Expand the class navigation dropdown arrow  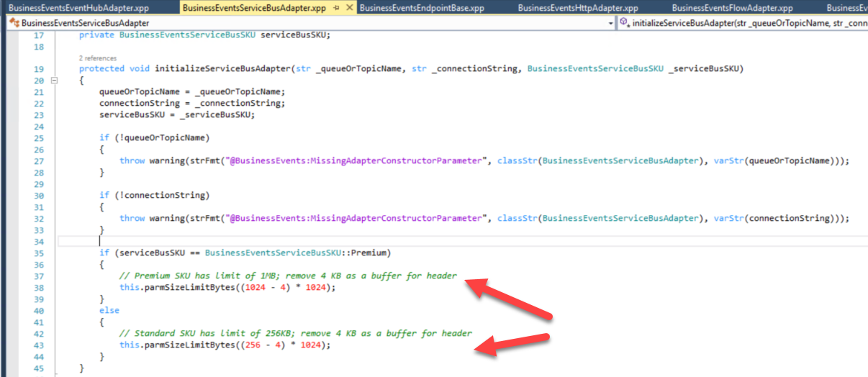[x=611, y=23]
